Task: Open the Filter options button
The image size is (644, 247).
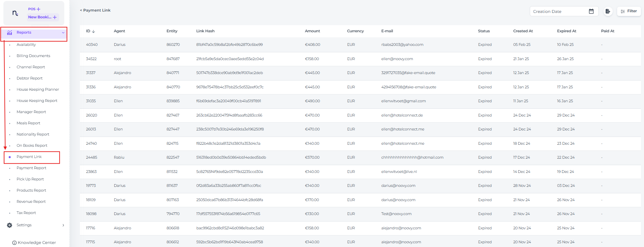Action: [x=629, y=11]
